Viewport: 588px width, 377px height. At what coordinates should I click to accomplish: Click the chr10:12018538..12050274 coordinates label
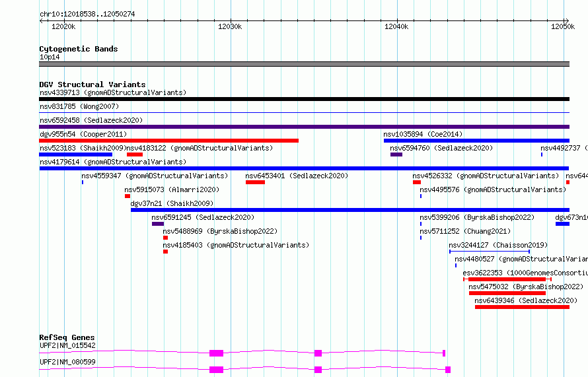point(87,14)
